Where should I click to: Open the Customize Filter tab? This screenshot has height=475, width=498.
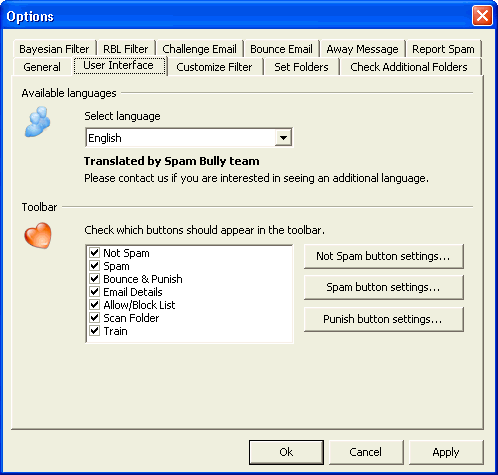pos(214,67)
